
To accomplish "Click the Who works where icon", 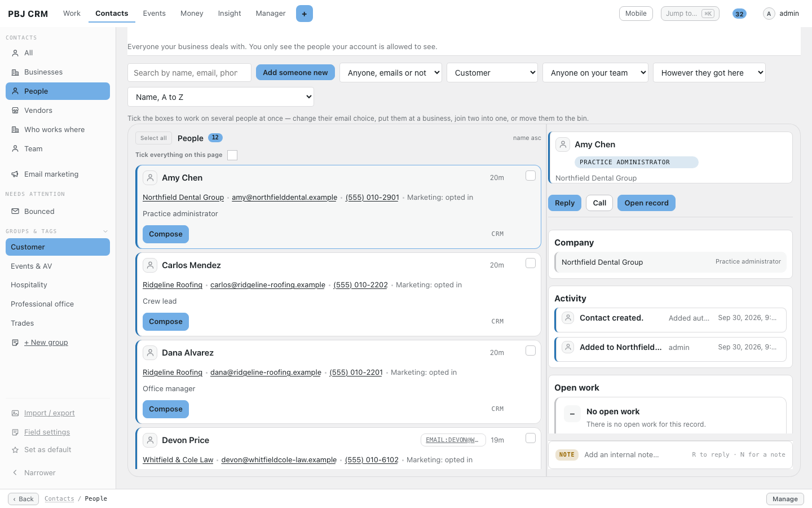I will click(x=15, y=130).
